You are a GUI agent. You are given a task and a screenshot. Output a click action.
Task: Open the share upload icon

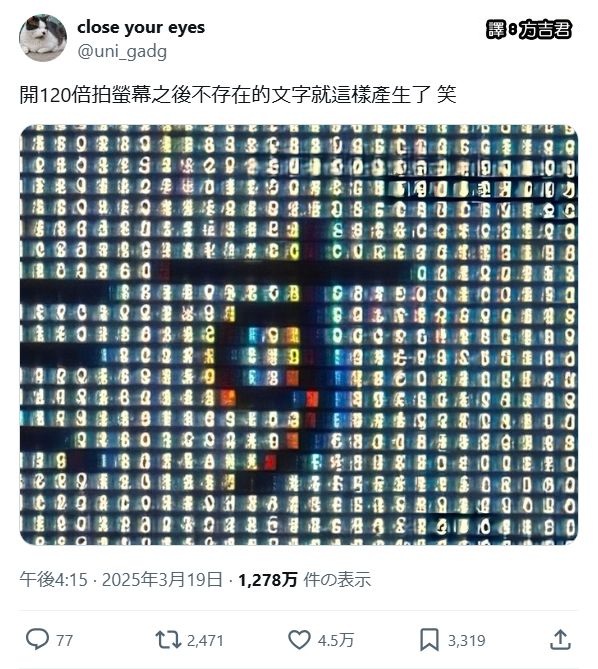pyautogui.click(x=560, y=639)
